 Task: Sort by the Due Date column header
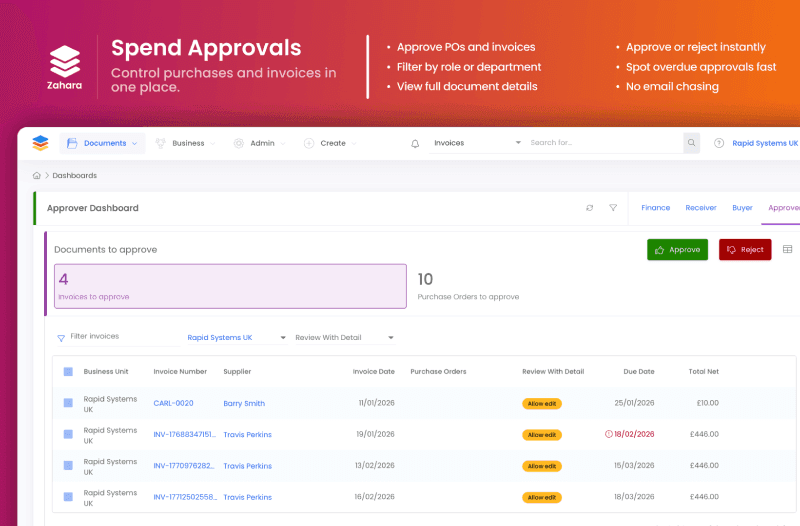(639, 371)
